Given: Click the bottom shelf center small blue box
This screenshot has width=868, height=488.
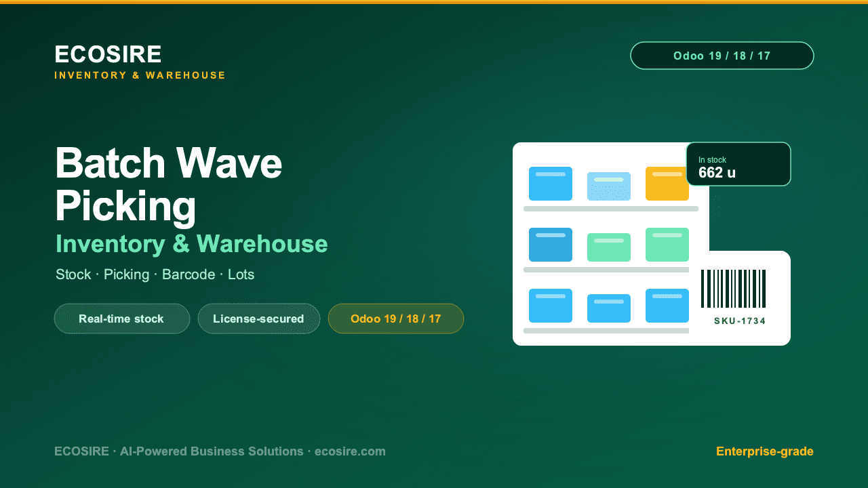Looking at the screenshot, I should pos(609,308).
